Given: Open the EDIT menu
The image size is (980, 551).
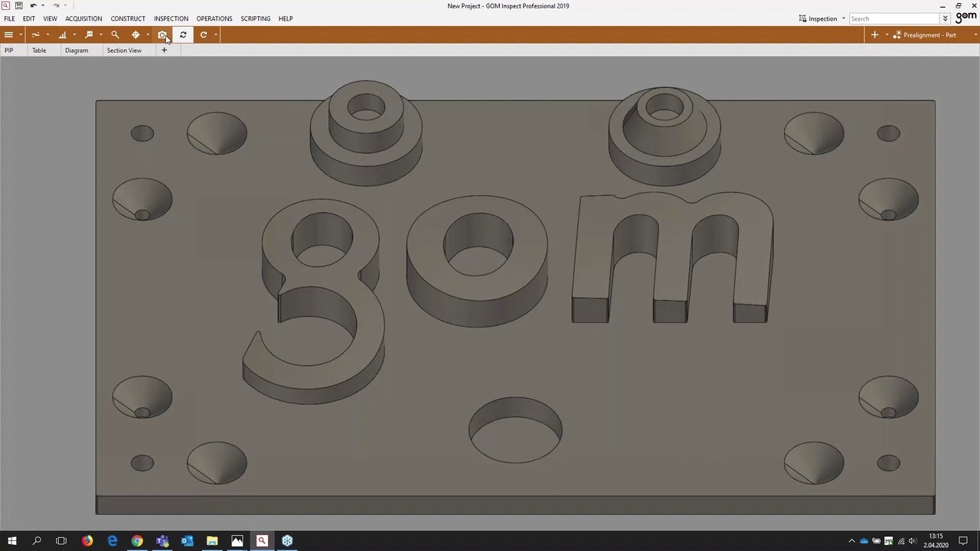Looking at the screenshot, I should point(28,18).
